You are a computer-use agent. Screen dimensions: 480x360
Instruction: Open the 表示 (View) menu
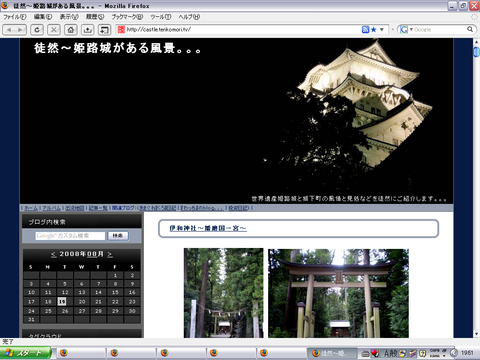pyautogui.click(x=69, y=17)
